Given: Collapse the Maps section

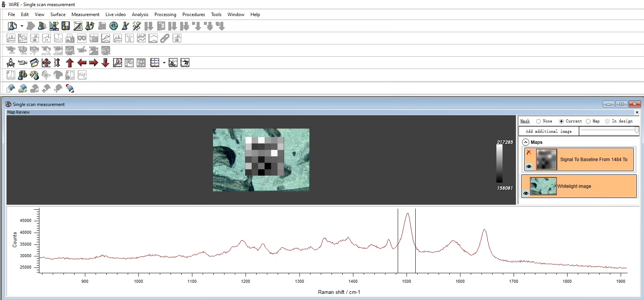Looking at the screenshot, I should [x=526, y=142].
